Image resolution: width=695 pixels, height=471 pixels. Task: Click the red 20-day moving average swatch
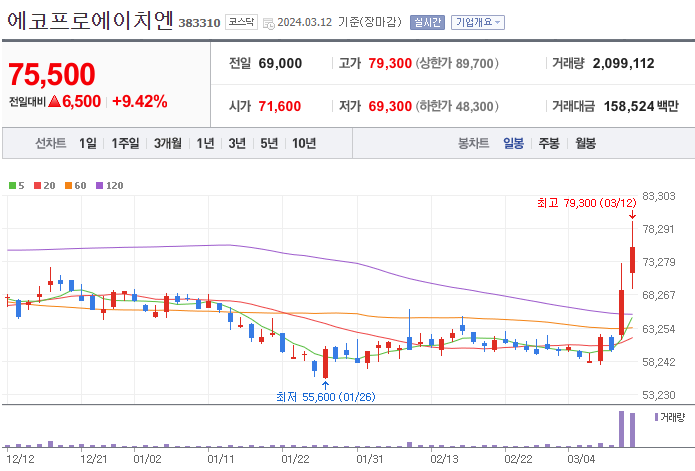coord(38,186)
